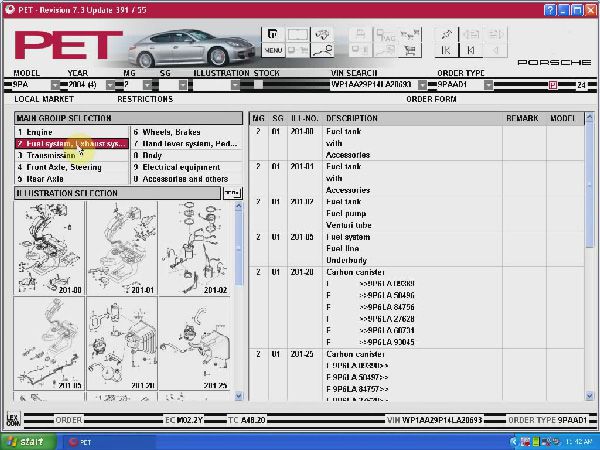Click the greyed monitor icon beneath the printer icon

(x=360, y=50)
